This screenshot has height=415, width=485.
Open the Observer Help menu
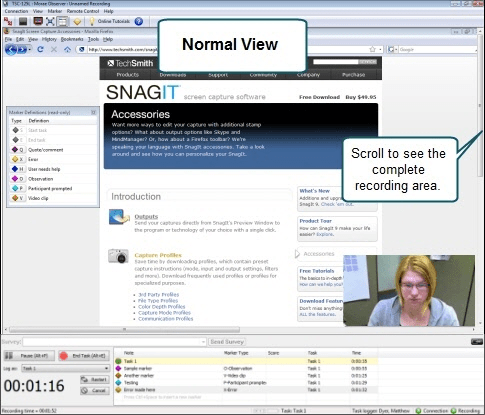108,11
